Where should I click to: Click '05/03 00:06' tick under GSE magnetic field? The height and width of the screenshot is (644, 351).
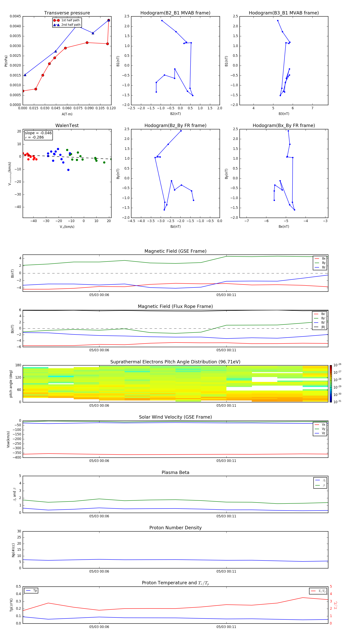99,295
